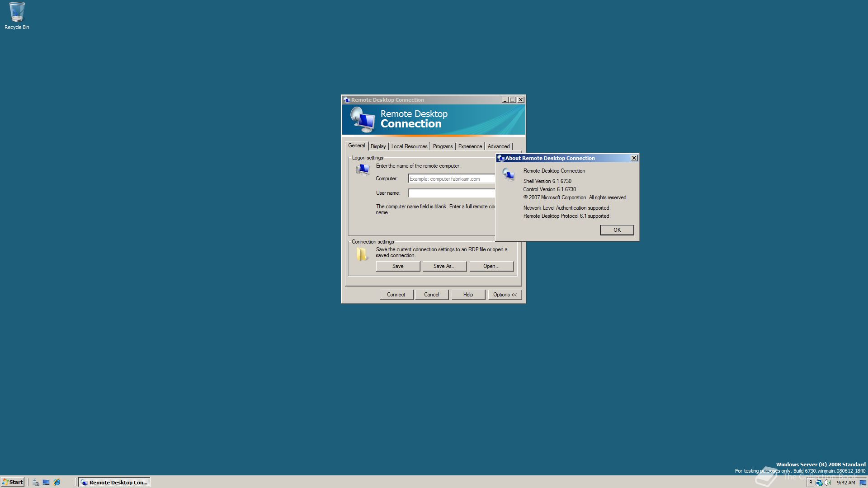The width and height of the screenshot is (868, 488).
Task: Click the Computer name input field
Action: click(x=452, y=179)
